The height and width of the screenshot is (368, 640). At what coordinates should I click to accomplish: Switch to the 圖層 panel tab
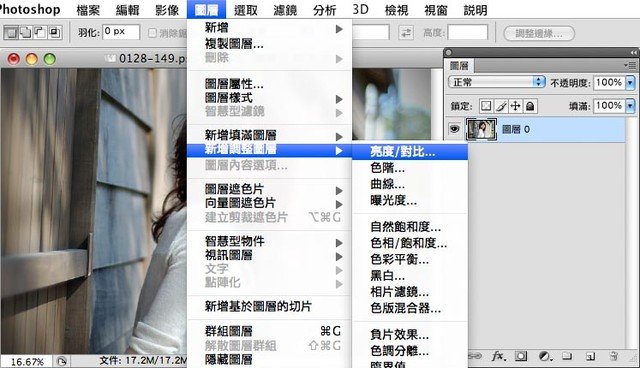coord(459,65)
